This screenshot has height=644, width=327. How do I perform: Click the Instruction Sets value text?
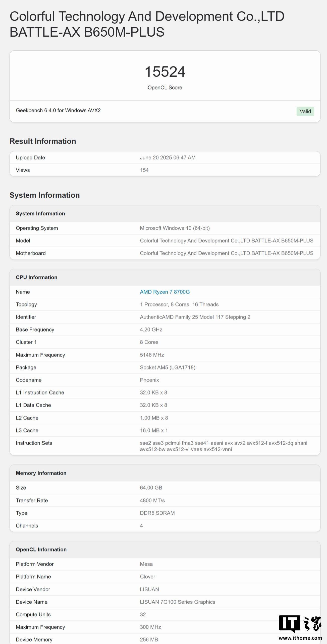pos(224,446)
